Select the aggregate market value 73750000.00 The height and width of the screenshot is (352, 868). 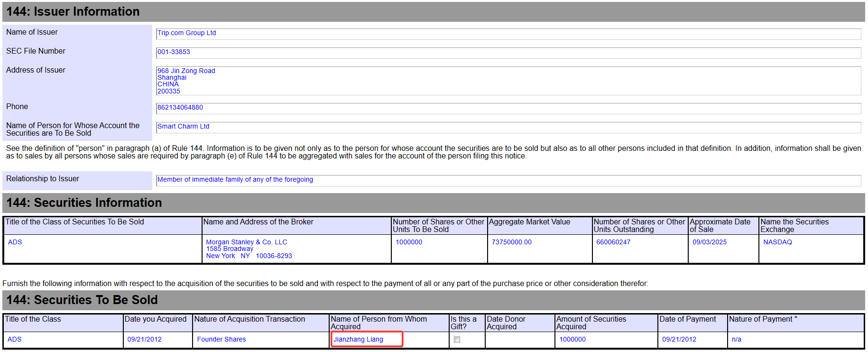[511, 242]
